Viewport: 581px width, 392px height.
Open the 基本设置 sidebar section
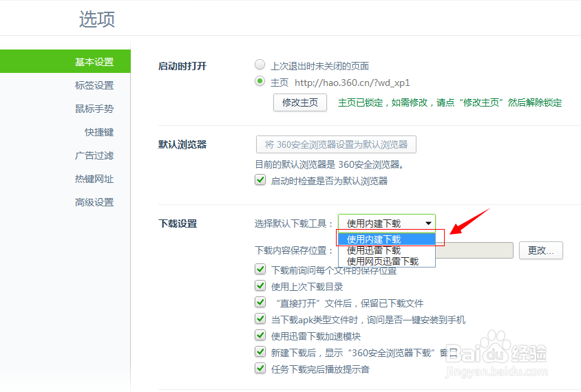click(65, 61)
